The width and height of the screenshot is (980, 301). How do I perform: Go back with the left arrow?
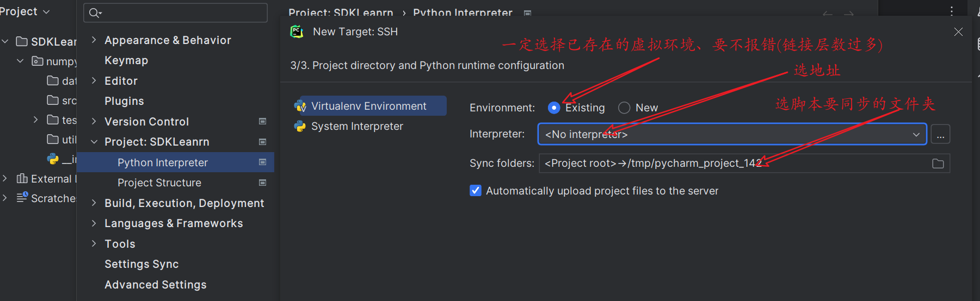828,13
